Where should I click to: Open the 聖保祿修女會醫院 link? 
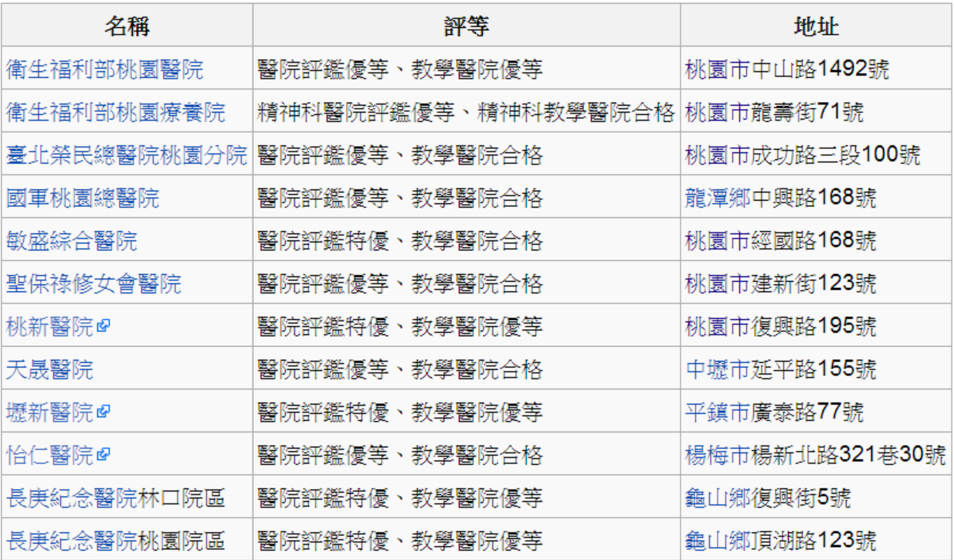(x=93, y=283)
